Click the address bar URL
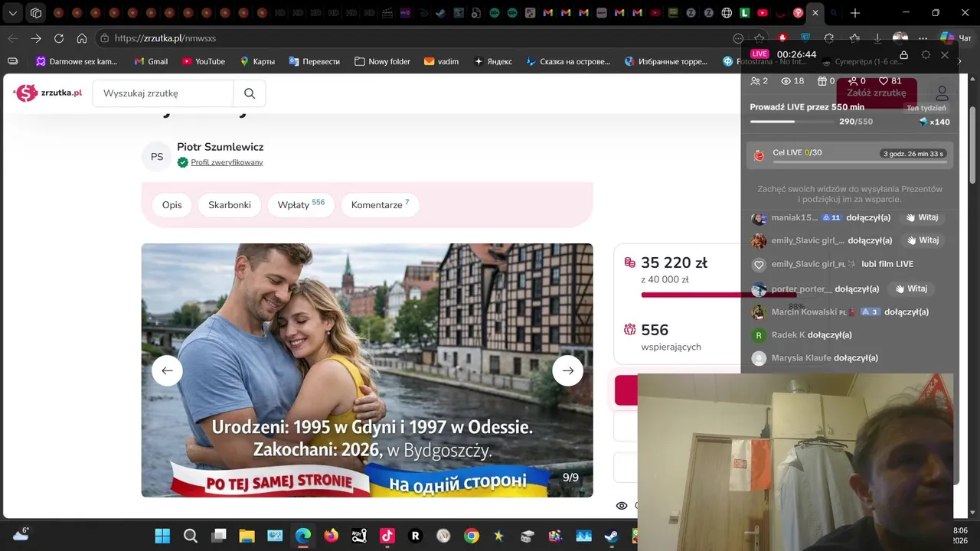 (165, 38)
